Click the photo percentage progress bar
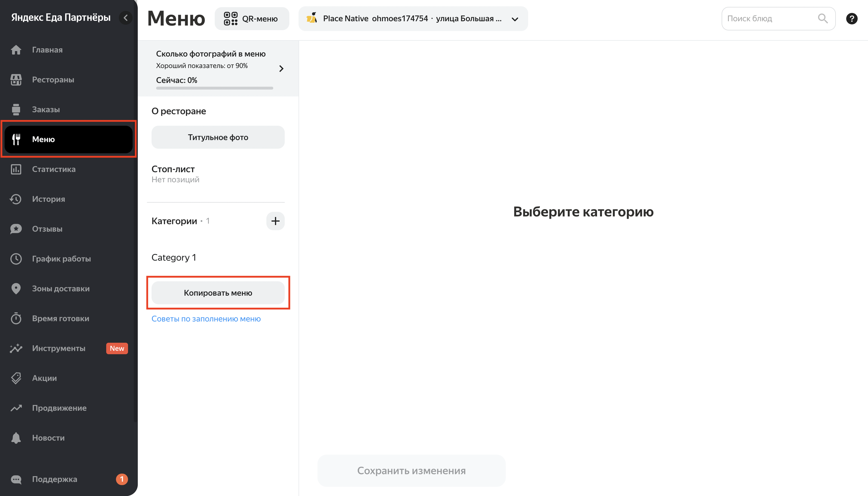Image resolution: width=868 pixels, height=496 pixels. click(215, 88)
